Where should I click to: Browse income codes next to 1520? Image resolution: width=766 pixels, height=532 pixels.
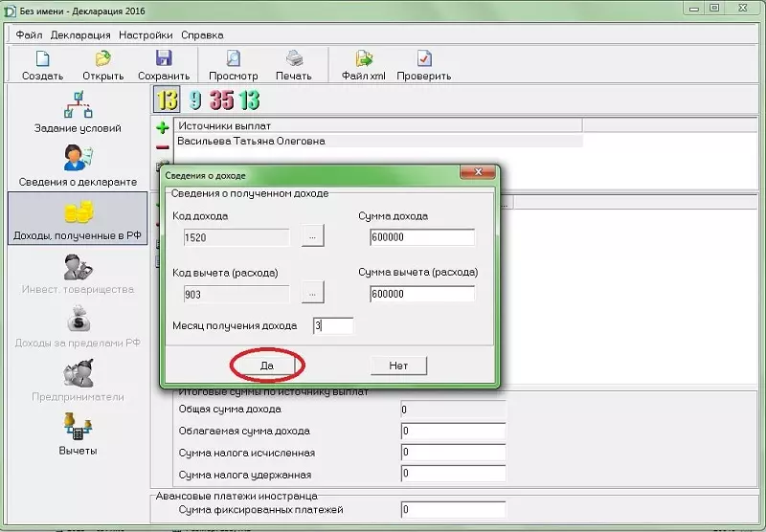point(313,236)
